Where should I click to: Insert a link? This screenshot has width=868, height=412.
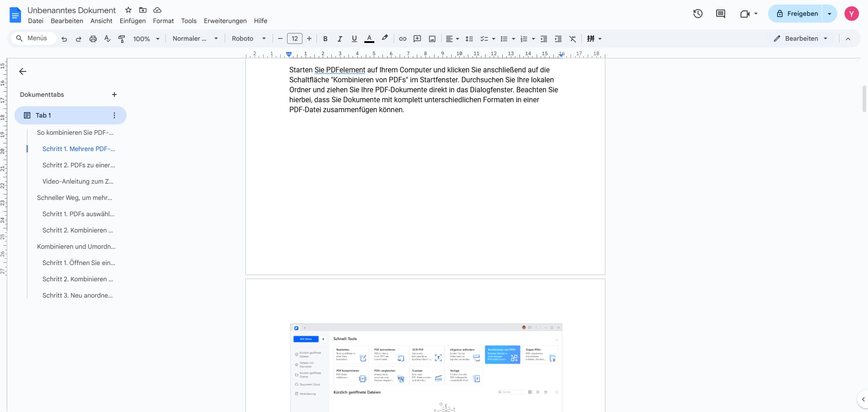click(x=403, y=39)
